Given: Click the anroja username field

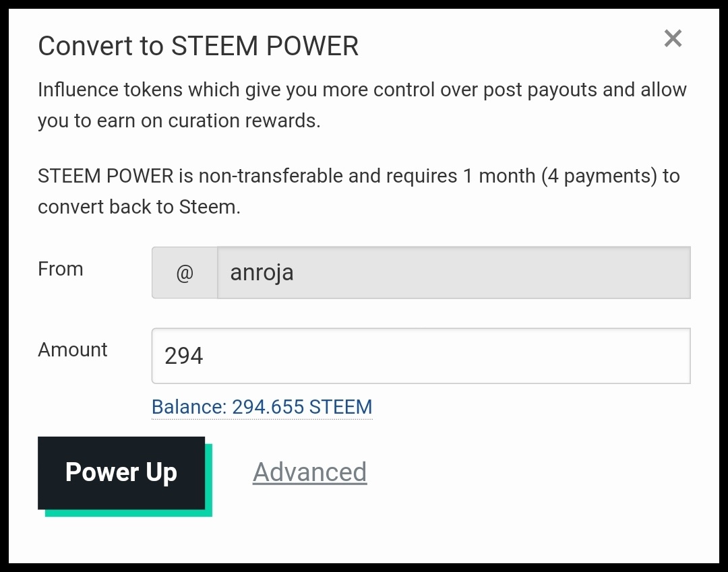Looking at the screenshot, I should (453, 273).
